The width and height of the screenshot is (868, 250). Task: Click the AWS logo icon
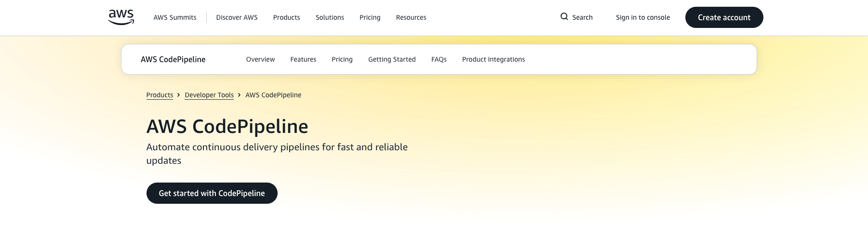coord(121,17)
